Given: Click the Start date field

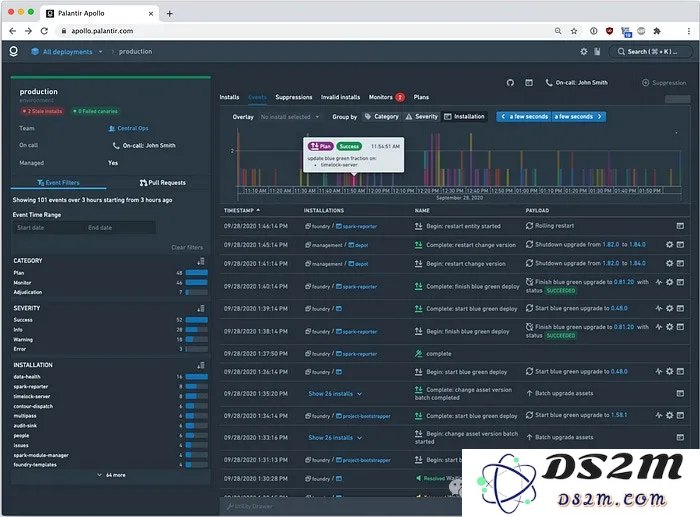Looking at the screenshot, I should pos(47,228).
